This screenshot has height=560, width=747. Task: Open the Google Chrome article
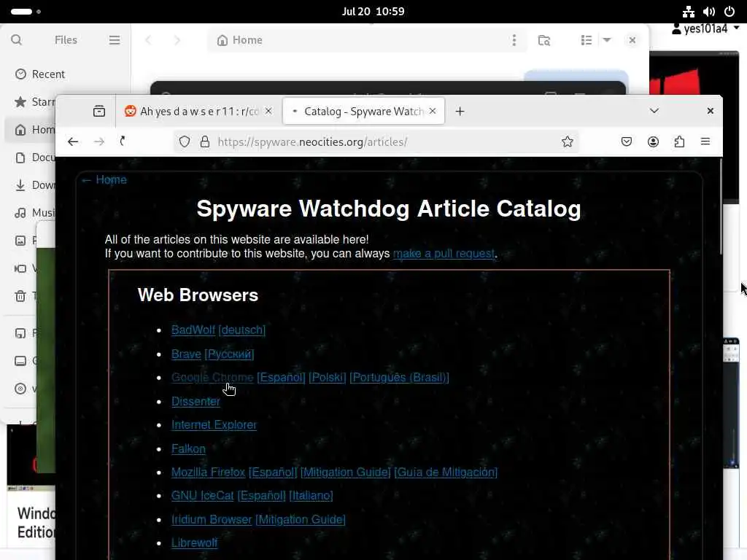212,377
